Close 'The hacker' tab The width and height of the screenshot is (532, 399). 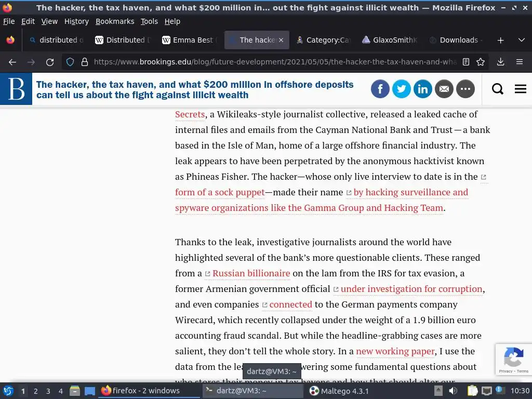pyautogui.click(x=281, y=40)
